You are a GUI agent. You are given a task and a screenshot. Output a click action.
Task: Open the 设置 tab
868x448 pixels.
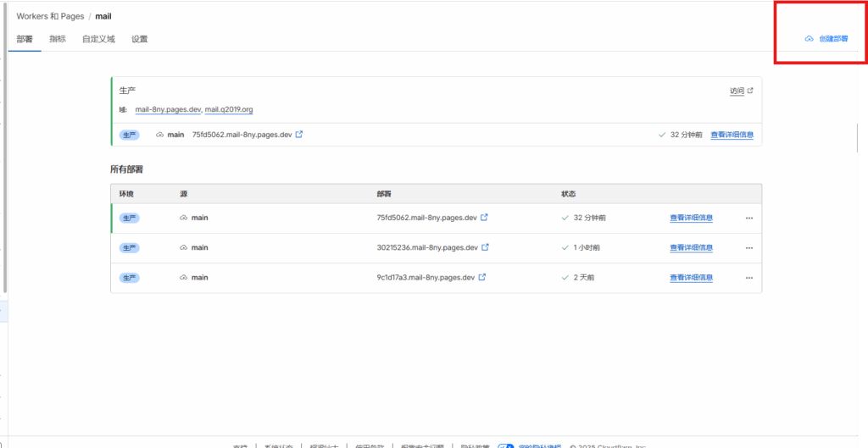click(140, 39)
